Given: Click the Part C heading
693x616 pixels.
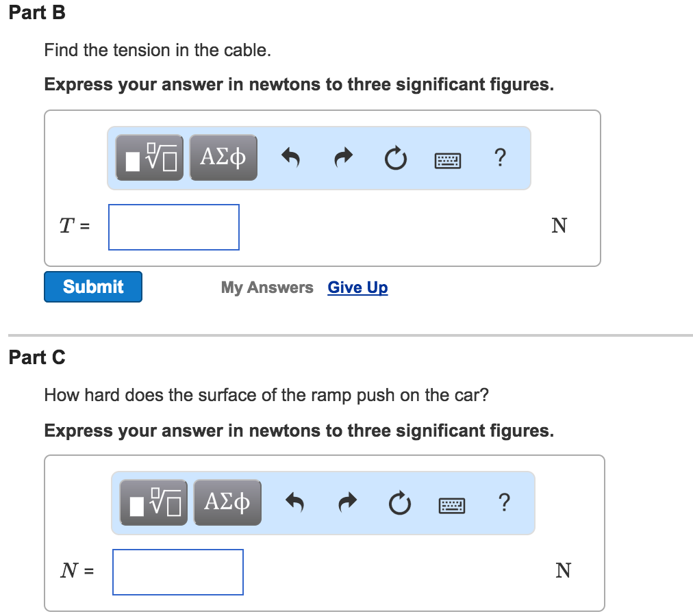Looking at the screenshot, I should click(37, 357).
